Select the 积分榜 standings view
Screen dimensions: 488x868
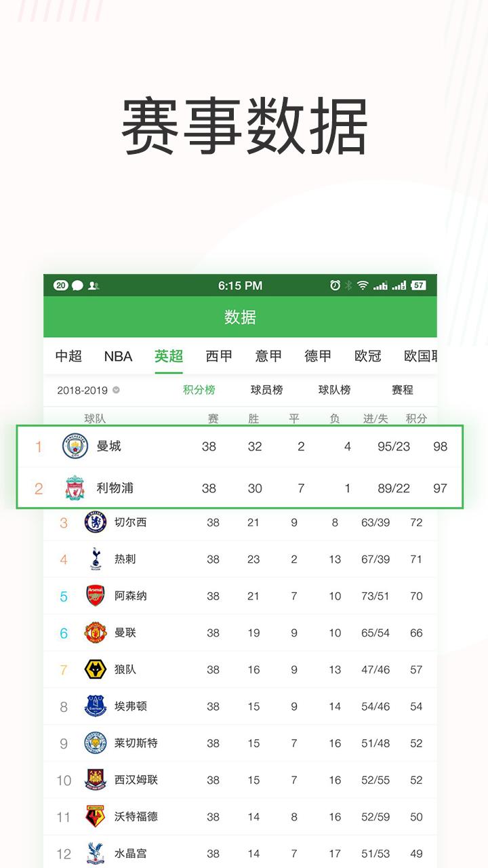(199, 390)
